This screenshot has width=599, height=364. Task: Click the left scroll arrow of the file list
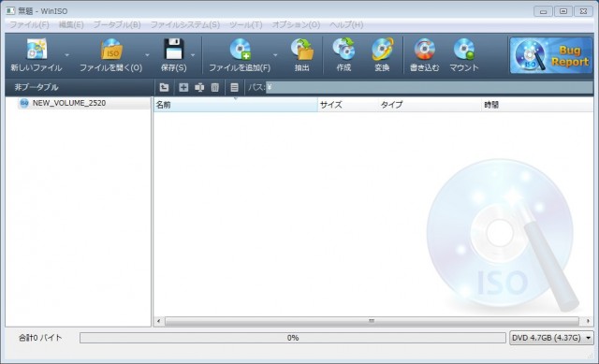[159, 321]
